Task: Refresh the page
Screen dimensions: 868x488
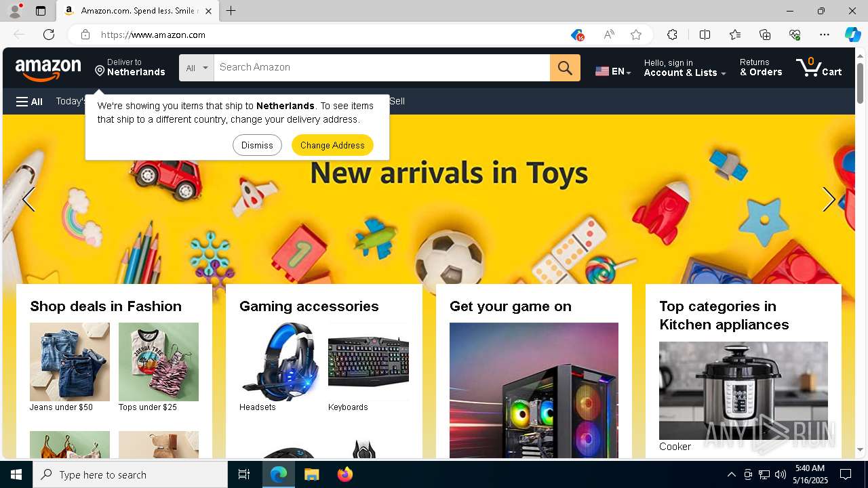Action: [49, 35]
